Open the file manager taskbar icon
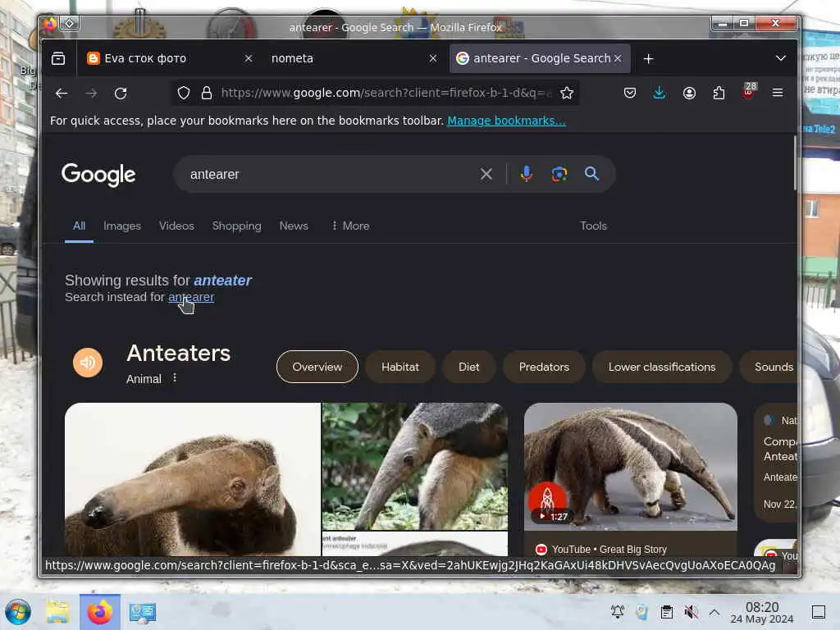 (x=57, y=612)
